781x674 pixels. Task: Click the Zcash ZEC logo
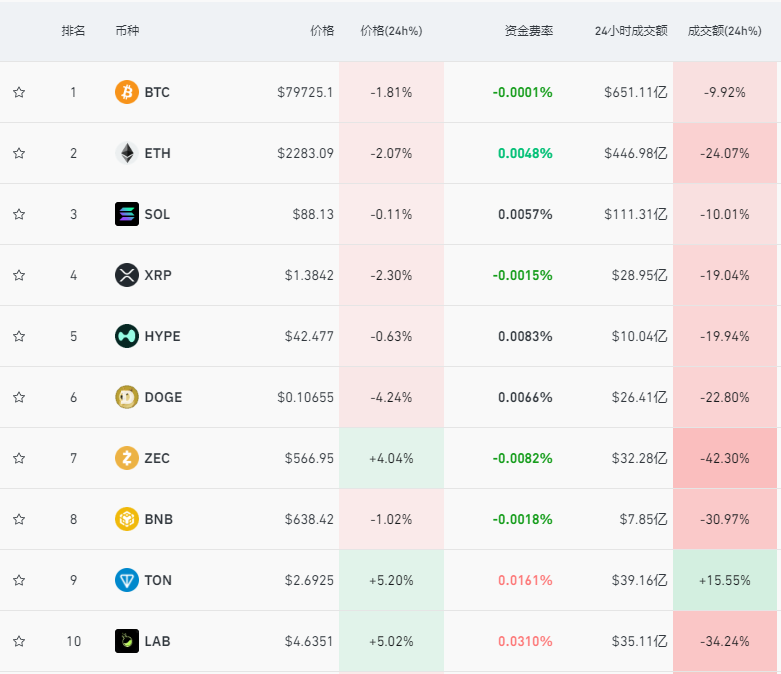(x=127, y=458)
